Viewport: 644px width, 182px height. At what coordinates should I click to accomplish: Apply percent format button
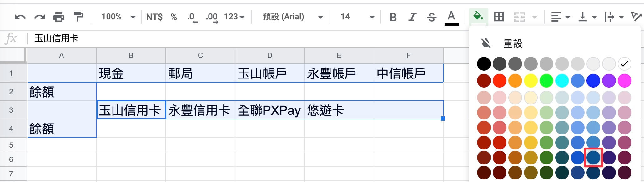[x=174, y=17]
